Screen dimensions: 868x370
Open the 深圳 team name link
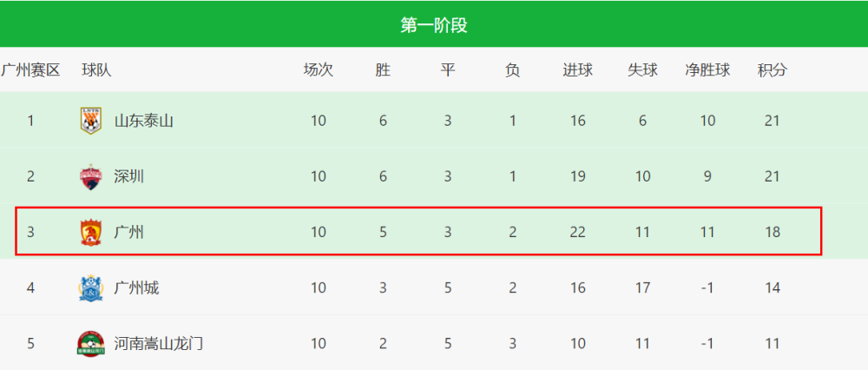click(129, 176)
